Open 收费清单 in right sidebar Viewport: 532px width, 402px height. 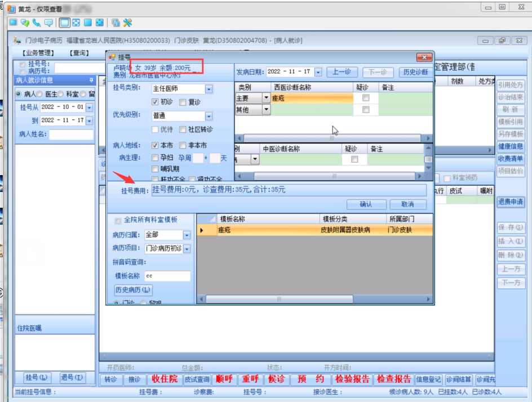pos(511,159)
